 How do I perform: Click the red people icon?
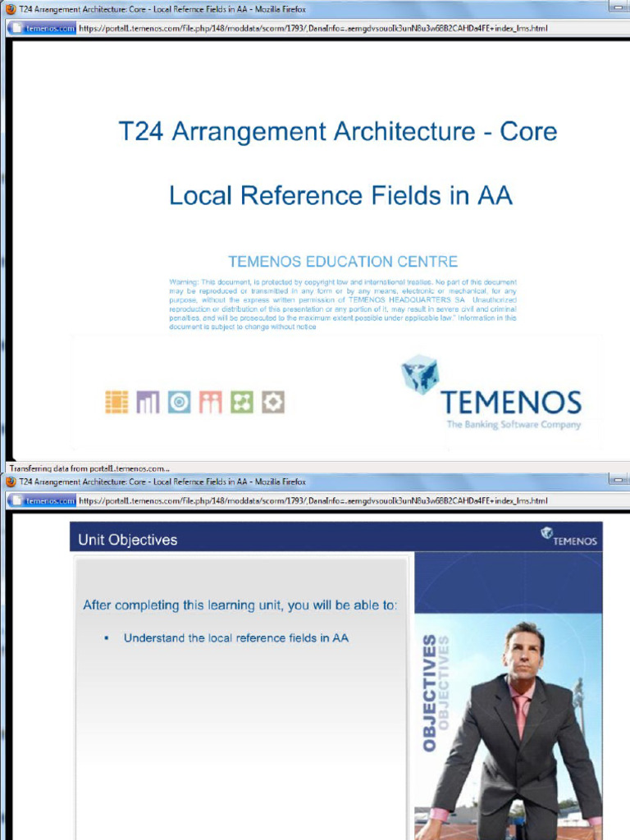pos(210,402)
